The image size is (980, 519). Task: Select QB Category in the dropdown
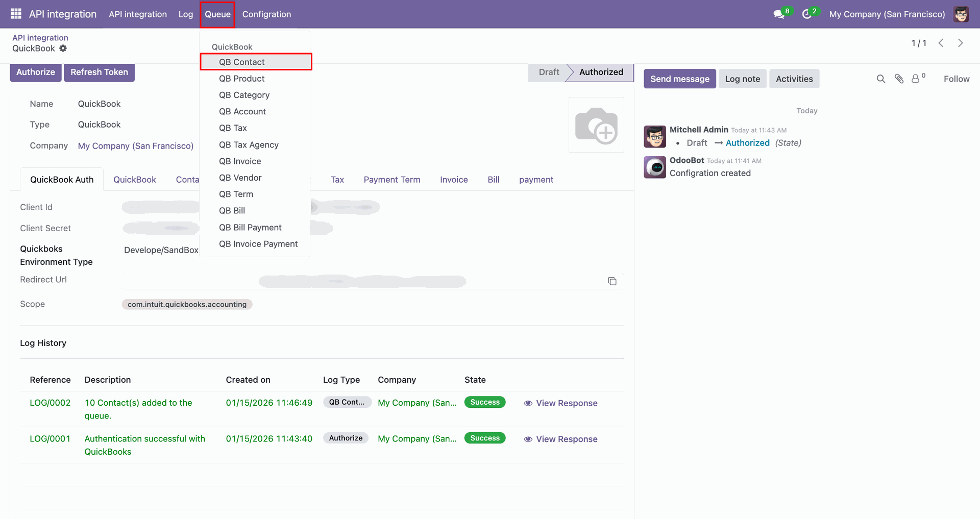[x=255, y=95]
